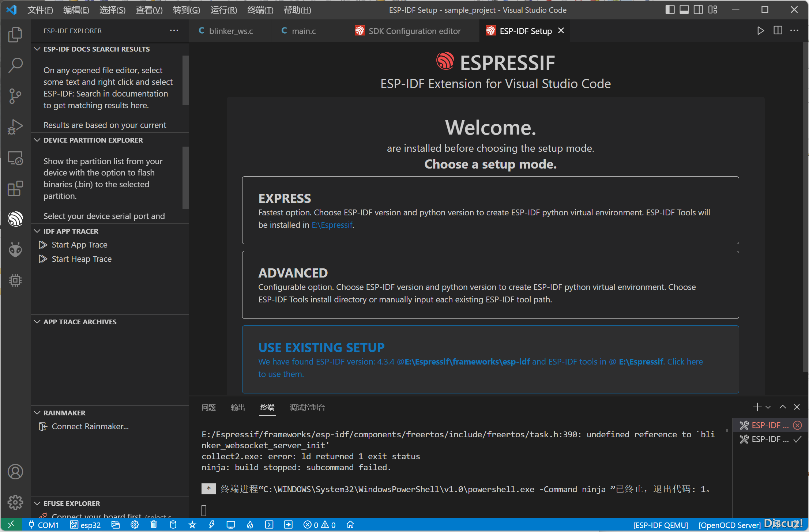The height and width of the screenshot is (532, 809).
Task: Maximize the terminal panel with chevron
Action: point(783,407)
